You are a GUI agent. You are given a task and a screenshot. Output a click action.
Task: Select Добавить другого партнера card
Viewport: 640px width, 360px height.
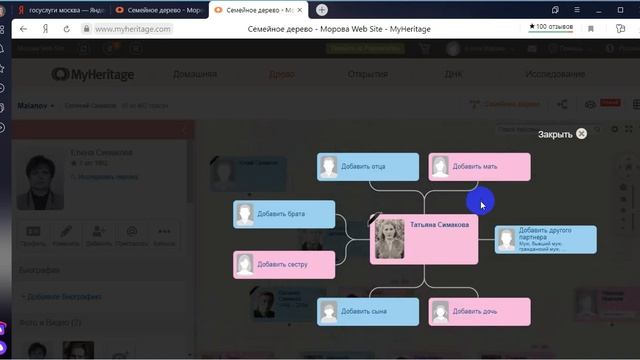click(546, 240)
